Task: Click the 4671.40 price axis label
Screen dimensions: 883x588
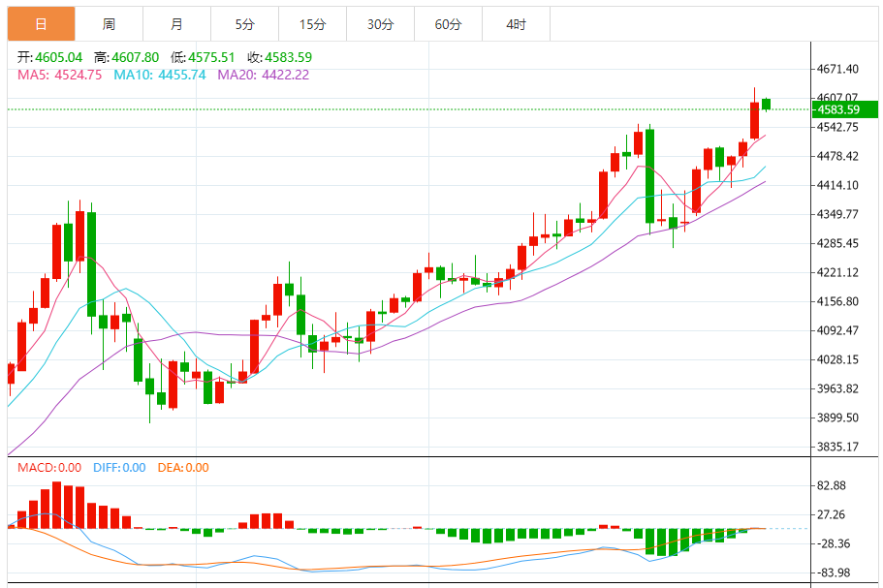Action: click(x=838, y=69)
